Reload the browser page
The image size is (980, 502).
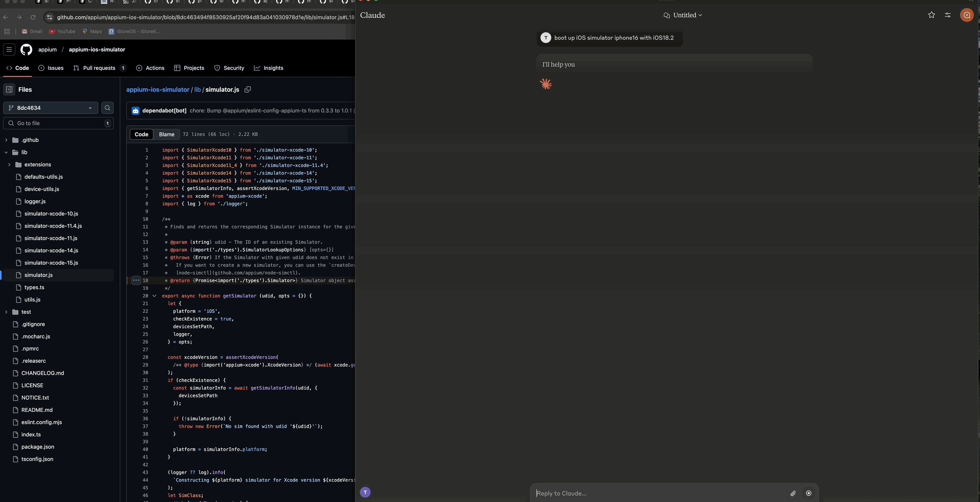[33, 17]
